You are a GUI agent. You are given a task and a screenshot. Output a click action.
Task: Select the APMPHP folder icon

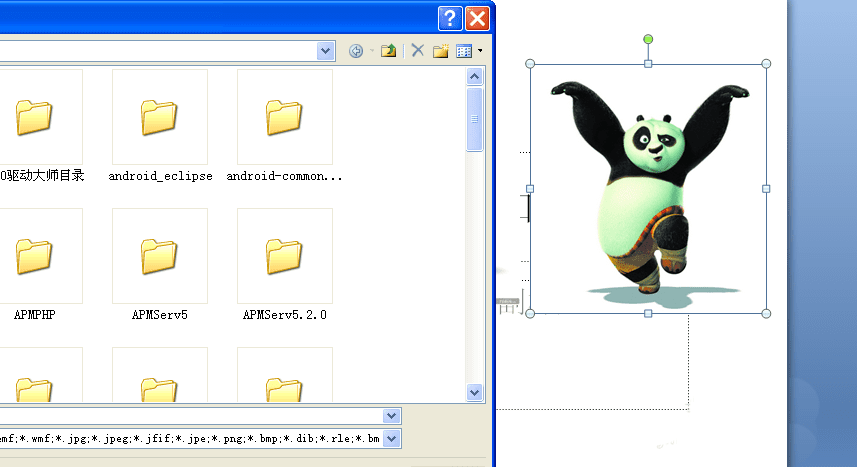point(34,255)
